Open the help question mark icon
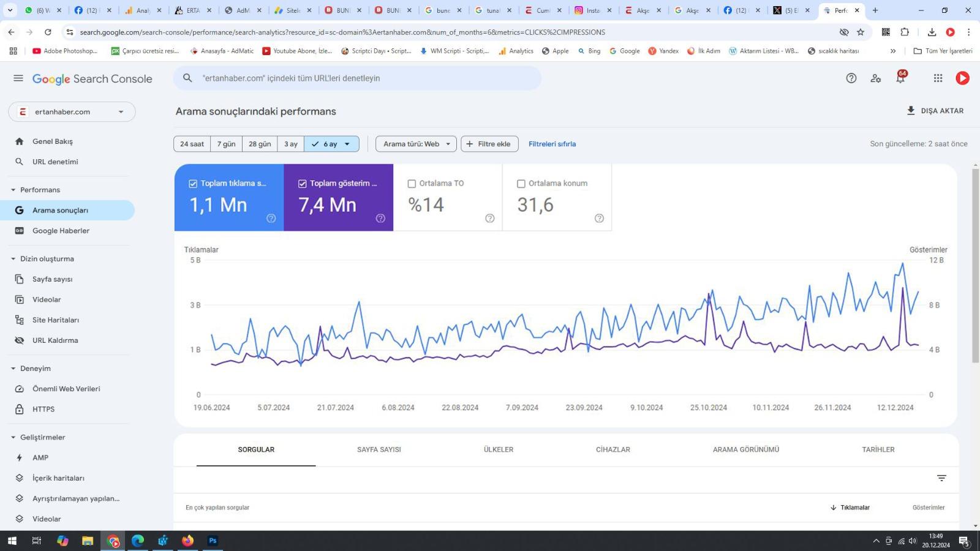This screenshot has width=980, height=551. pyautogui.click(x=851, y=78)
